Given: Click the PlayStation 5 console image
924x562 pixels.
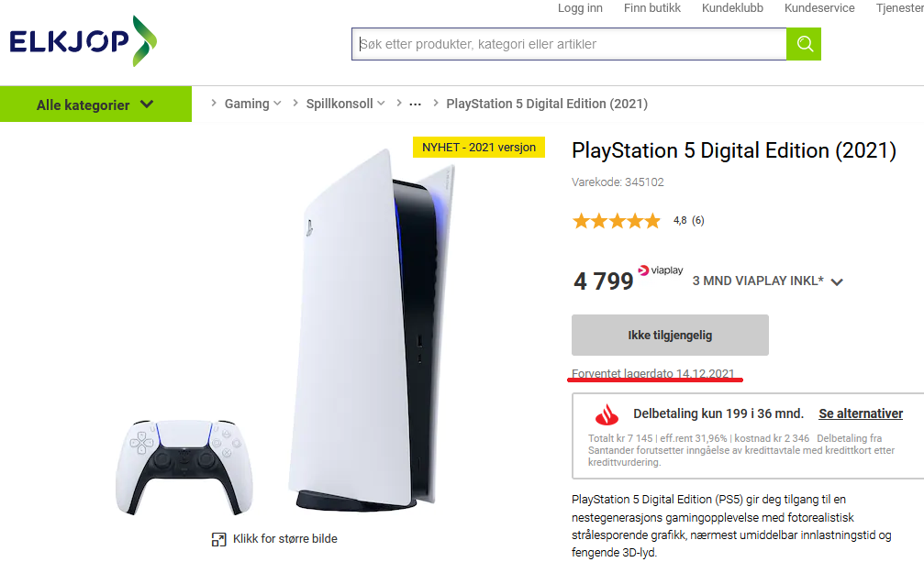Looking at the screenshot, I should [372, 329].
